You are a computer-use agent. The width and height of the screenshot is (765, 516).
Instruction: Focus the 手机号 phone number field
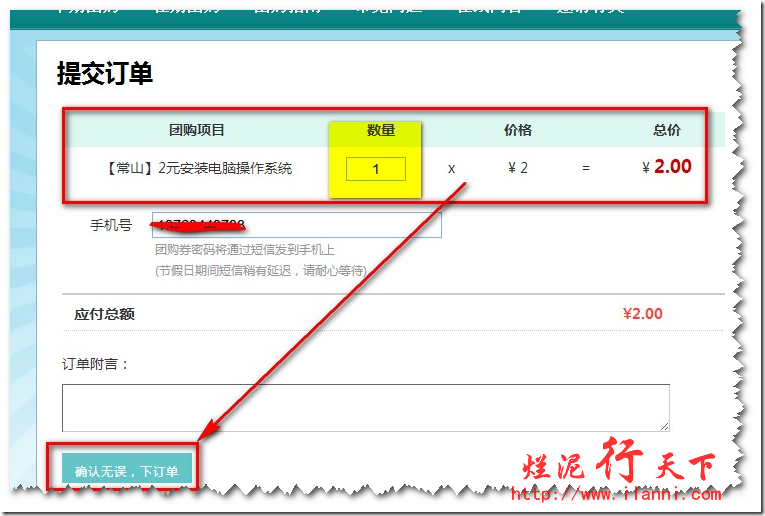click(297, 225)
